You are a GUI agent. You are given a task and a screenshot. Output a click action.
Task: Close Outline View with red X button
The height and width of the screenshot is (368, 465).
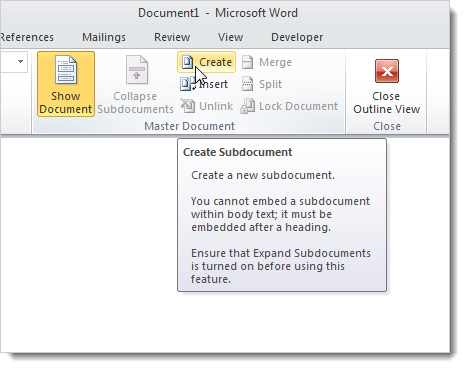(386, 86)
